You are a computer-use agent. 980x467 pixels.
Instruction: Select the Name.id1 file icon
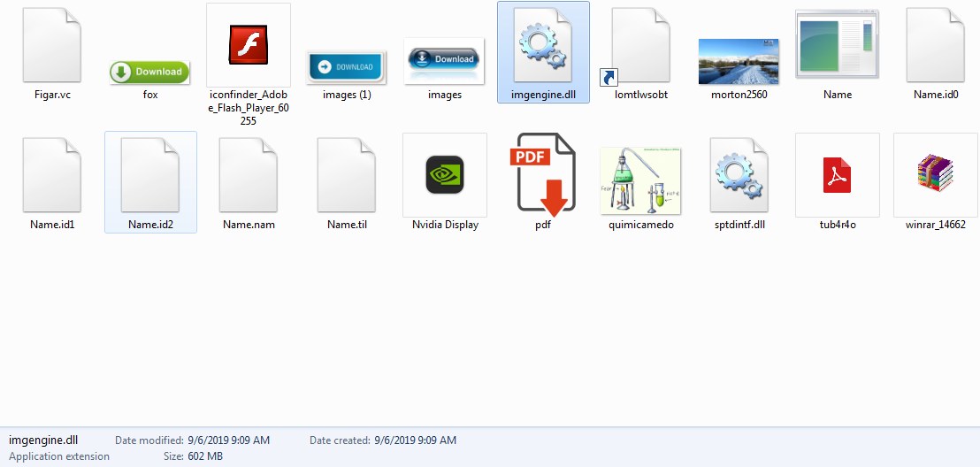pyautogui.click(x=52, y=175)
